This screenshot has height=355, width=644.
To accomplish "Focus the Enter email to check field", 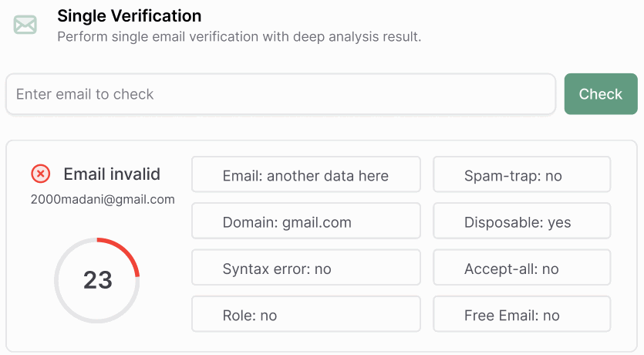I will (x=280, y=94).
